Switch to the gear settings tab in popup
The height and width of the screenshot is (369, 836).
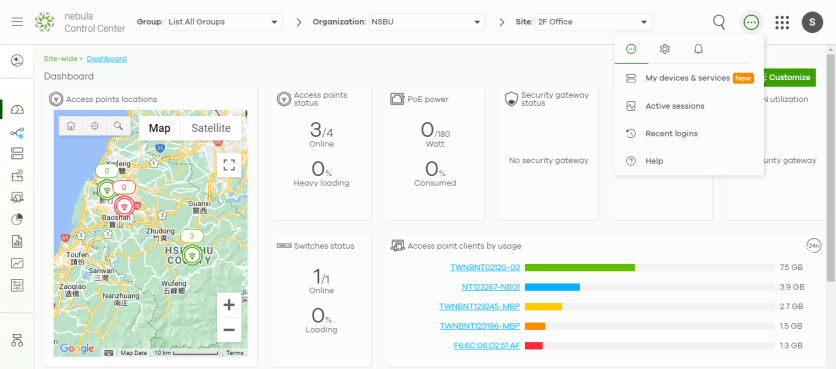pos(664,49)
